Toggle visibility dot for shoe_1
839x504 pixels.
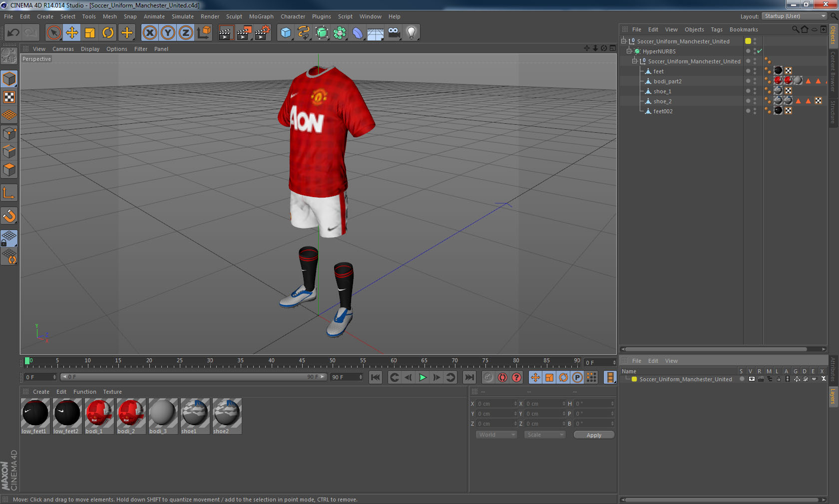pos(748,91)
